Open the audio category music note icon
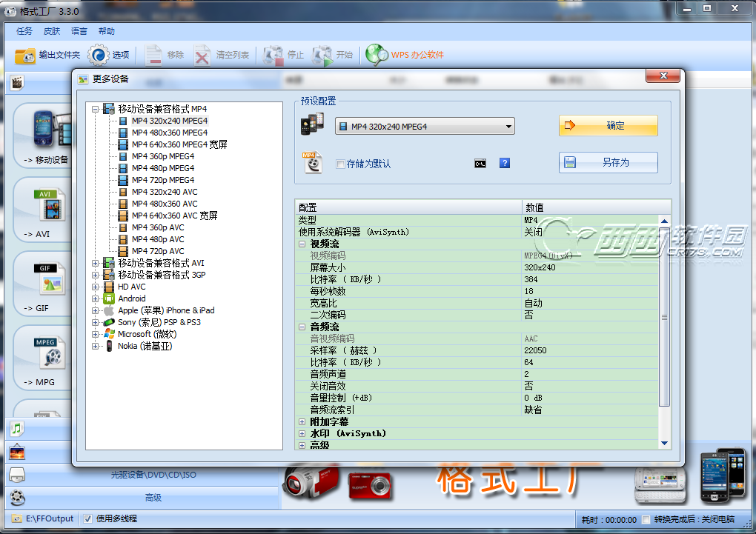The width and height of the screenshot is (756, 534). [x=17, y=428]
